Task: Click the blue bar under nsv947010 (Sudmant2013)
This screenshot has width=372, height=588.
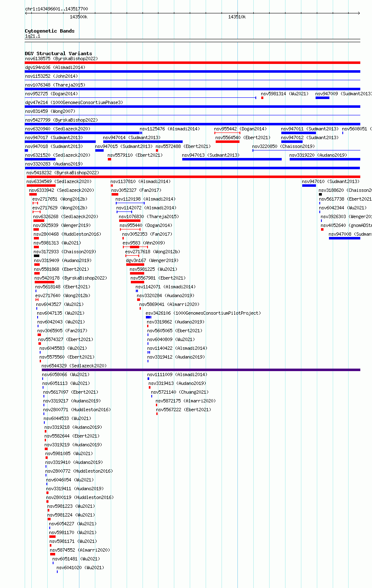Action: point(309,186)
